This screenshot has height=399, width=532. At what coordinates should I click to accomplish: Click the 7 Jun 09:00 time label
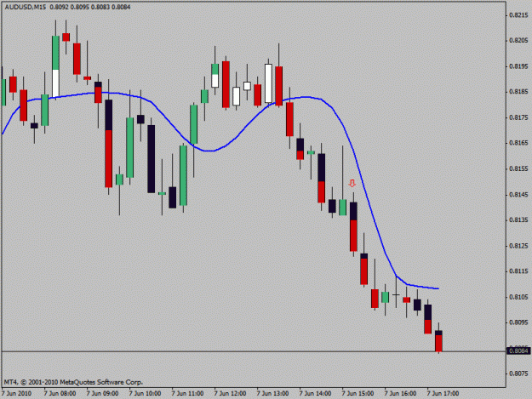click(102, 393)
